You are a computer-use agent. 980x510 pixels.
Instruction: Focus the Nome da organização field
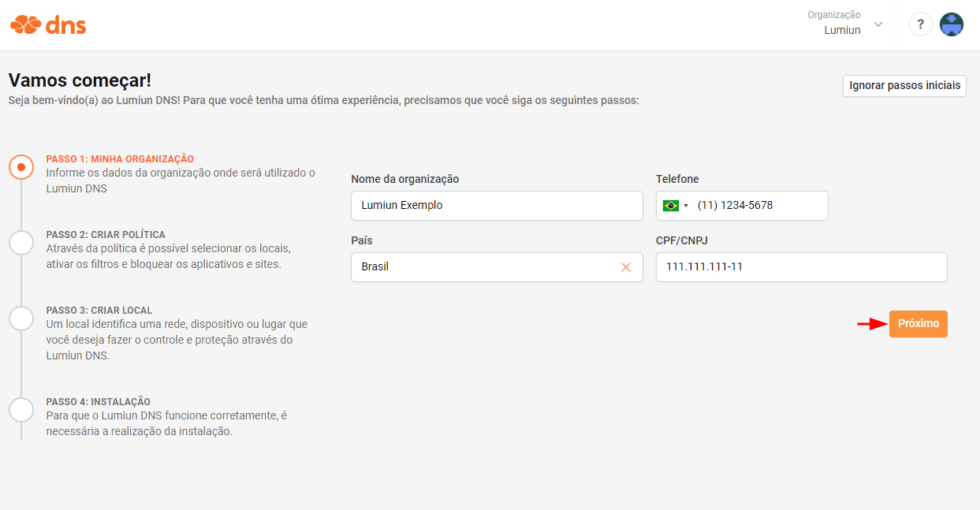(497, 206)
